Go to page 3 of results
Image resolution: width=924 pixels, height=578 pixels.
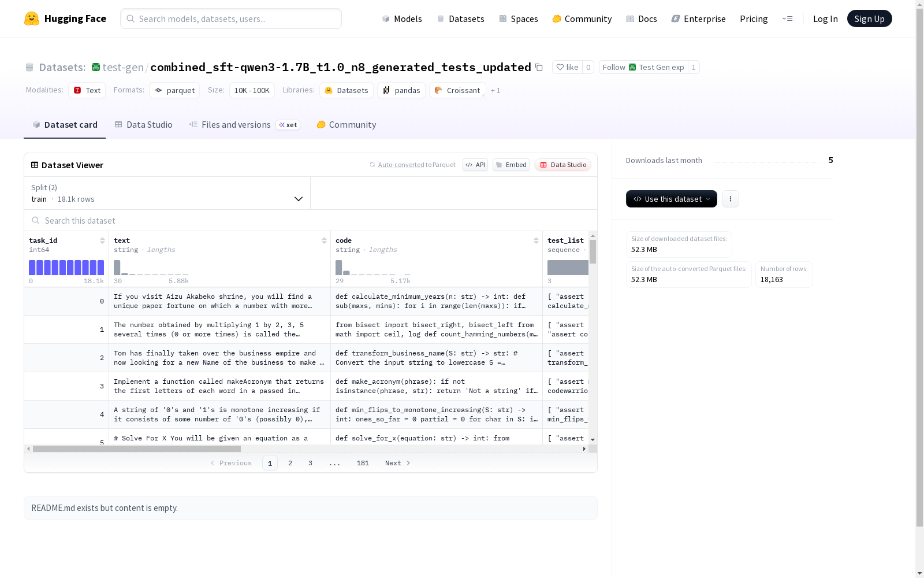pos(310,463)
